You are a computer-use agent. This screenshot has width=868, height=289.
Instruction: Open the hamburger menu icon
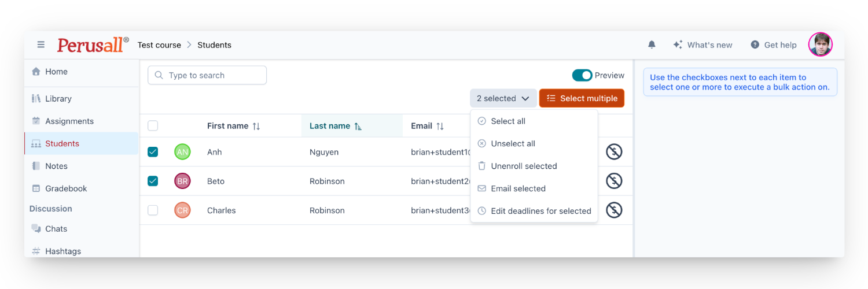click(x=41, y=45)
